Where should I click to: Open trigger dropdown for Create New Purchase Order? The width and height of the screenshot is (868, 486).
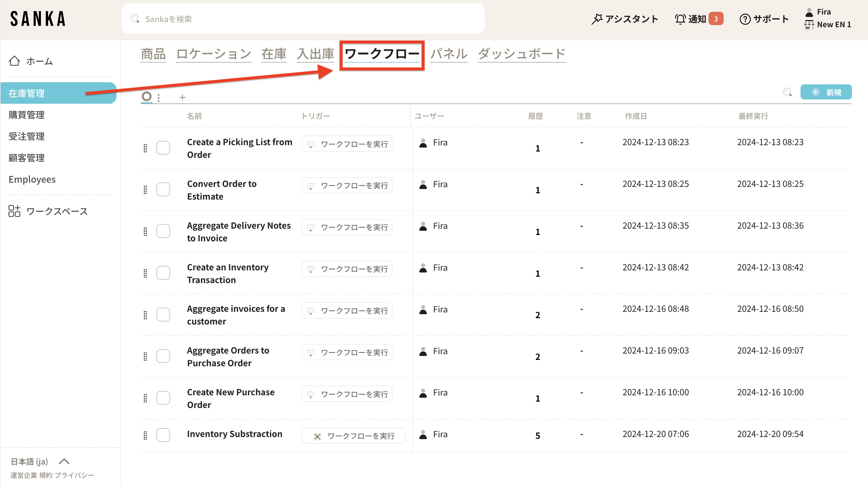[347, 394]
